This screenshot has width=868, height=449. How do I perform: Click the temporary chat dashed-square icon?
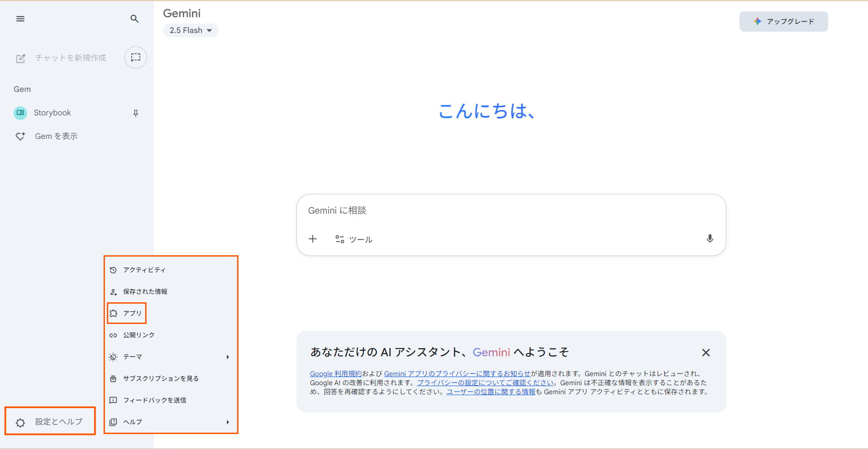135,57
